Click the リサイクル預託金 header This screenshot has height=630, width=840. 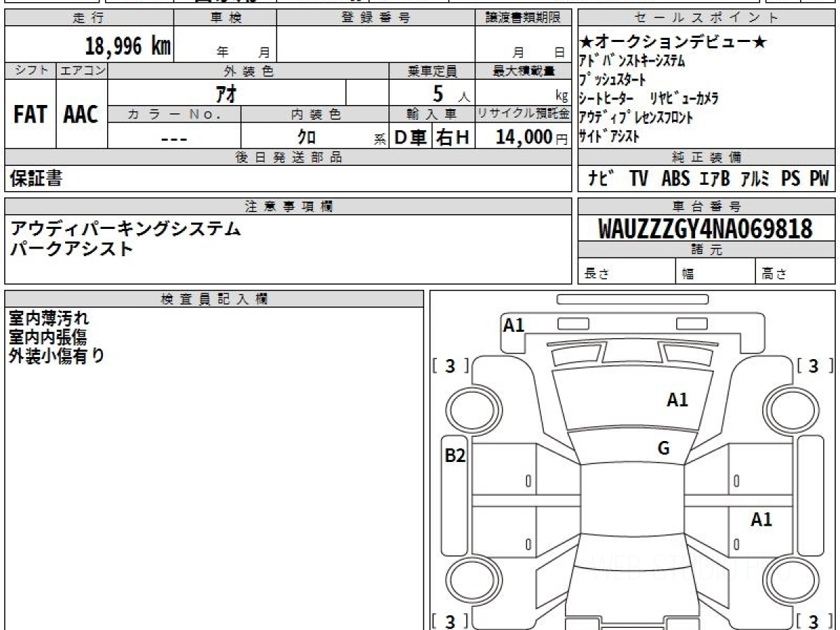[524, 114]
